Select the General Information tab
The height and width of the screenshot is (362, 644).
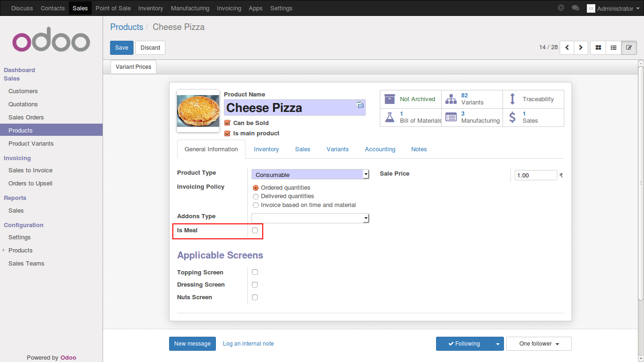point(211,149)
